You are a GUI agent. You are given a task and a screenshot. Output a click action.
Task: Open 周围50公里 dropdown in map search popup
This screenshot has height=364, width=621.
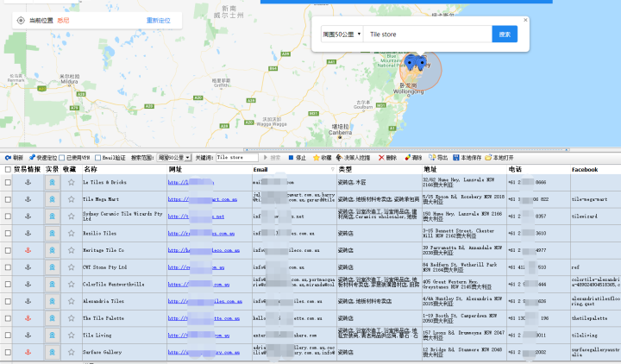coord(342,35)
